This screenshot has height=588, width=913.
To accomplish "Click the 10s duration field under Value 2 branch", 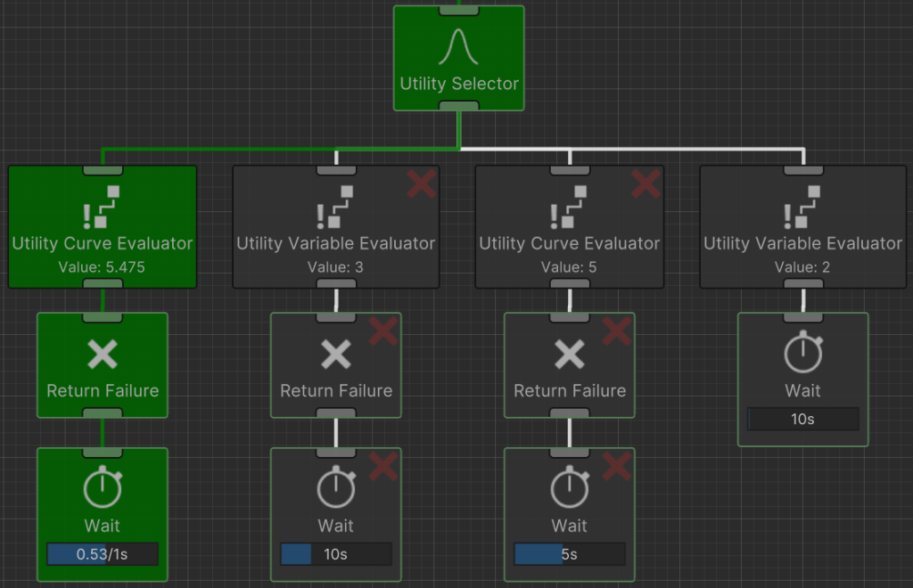I will [x=802, y=419].
